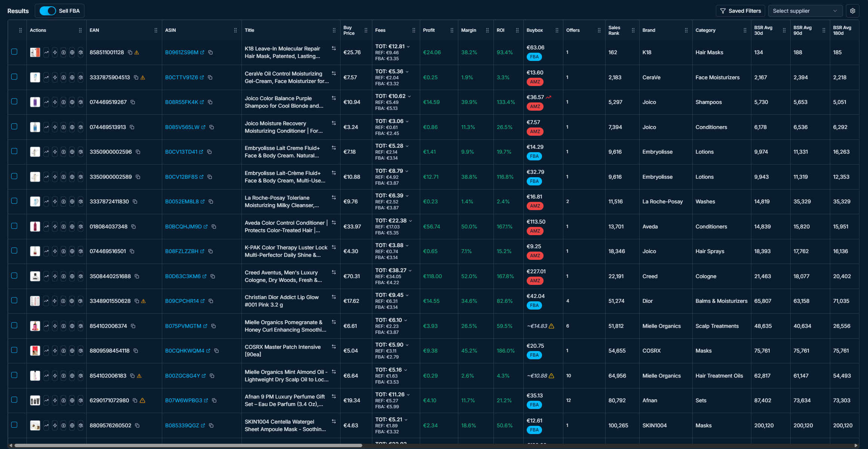Click the package search icon on Creed Aventus row
Viewport: 868px width, 449px height.
(x=80, y=276)
